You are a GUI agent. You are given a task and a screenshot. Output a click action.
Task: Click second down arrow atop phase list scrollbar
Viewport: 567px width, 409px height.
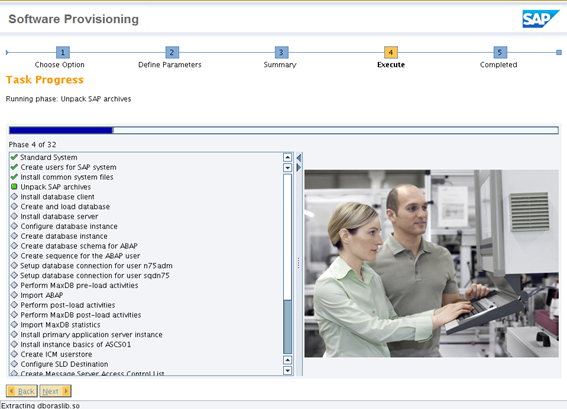287,167
